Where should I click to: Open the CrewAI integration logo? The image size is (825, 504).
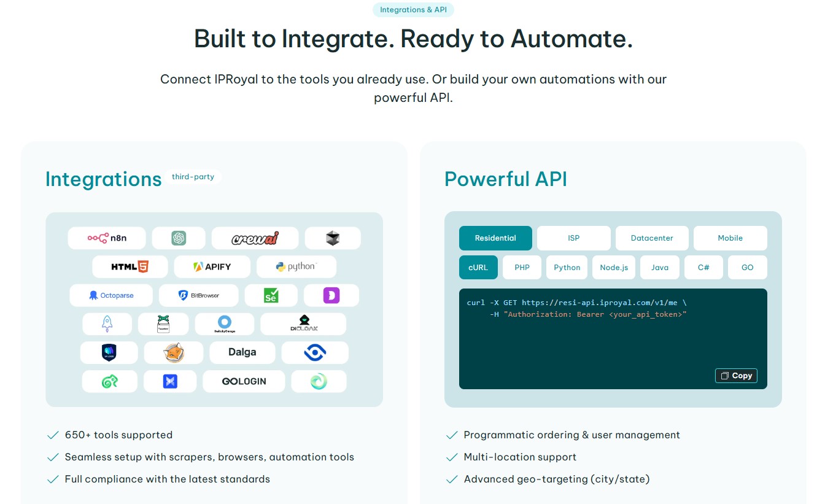click(x=255, y=238)
